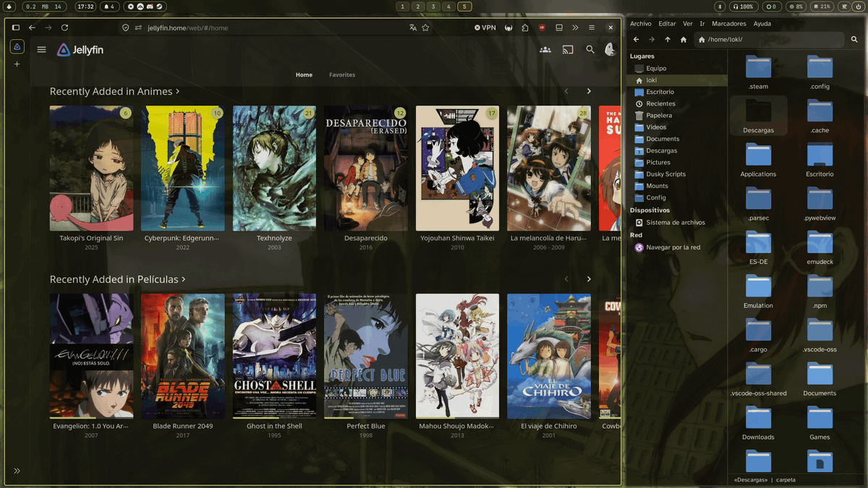Toggle the VPN button in browser
This screenshot has width=868, height=488.
(x=485, y=27)
